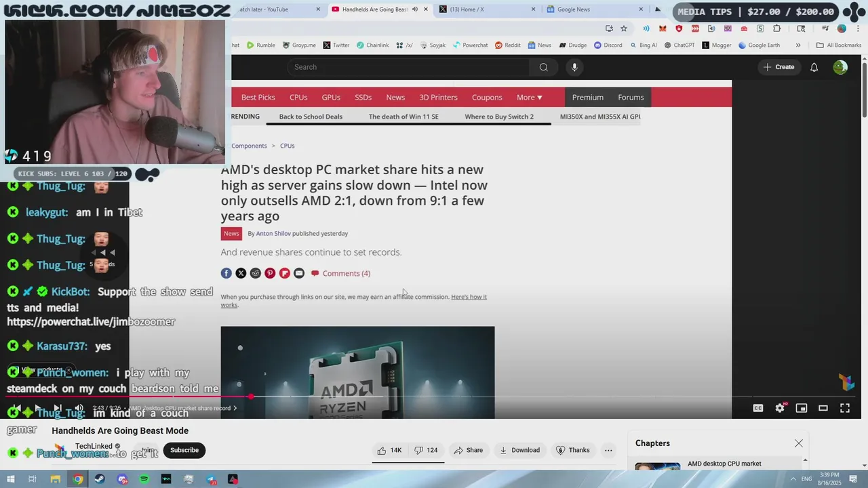Toggle the miniplayer mode

click(802, 408)
